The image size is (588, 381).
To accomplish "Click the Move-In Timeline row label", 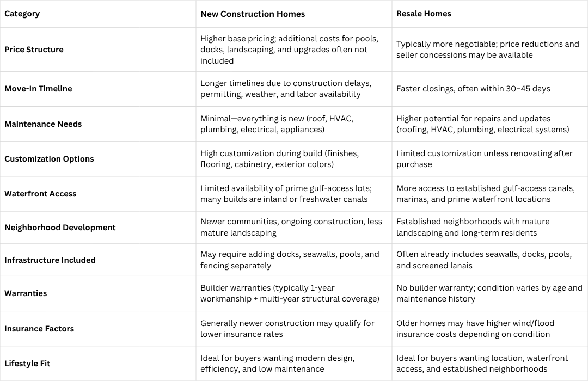I will [38, 89].
